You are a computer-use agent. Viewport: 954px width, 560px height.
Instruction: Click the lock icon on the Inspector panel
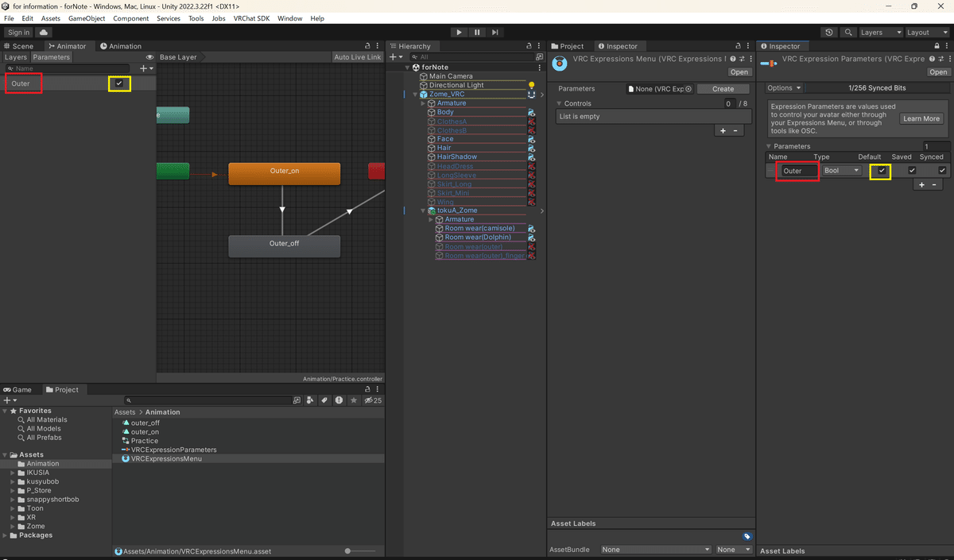click(x=937, y=45)
